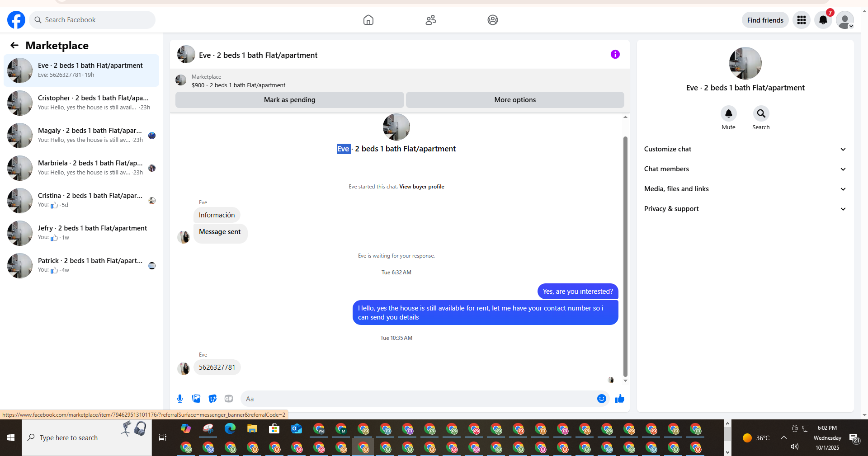
Task: Open Microsoft Edge in taskbar
Action: coord(230,428)
